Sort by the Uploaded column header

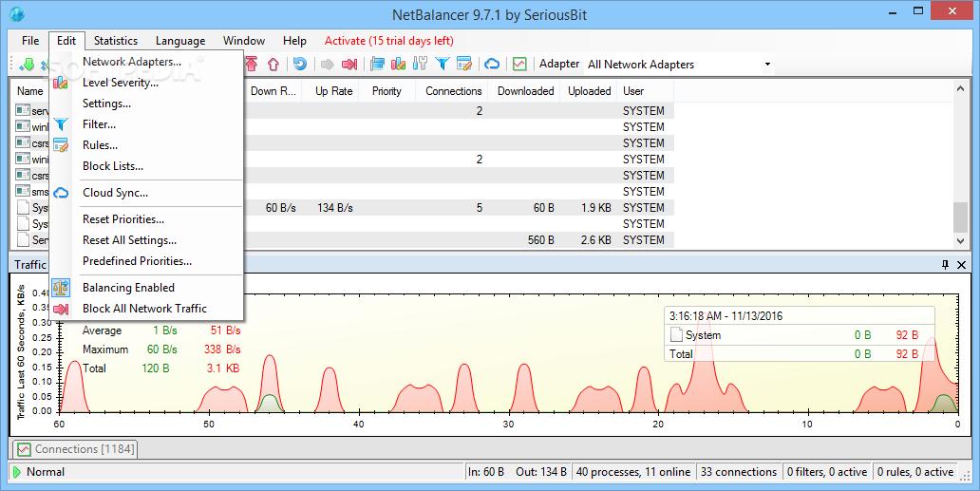coord(589,91)
